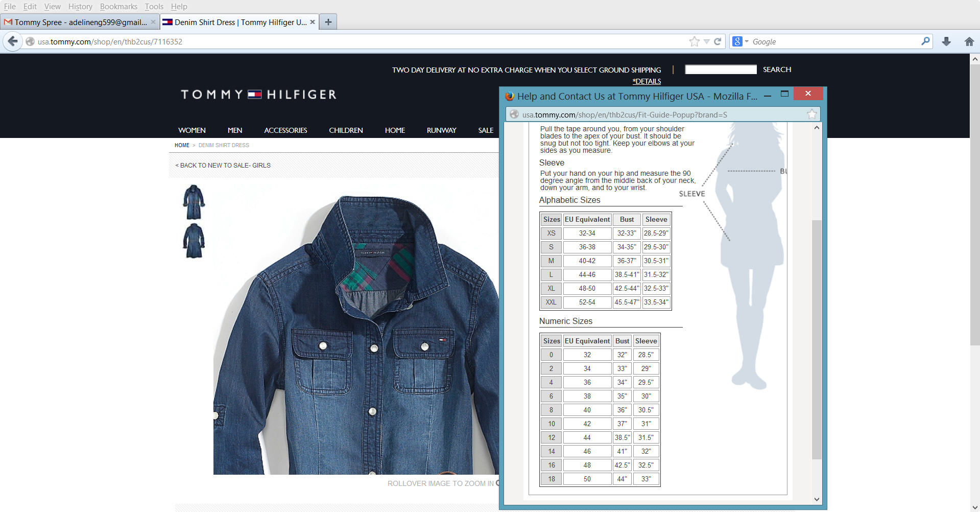This screenshot has height=512, width=980.
Task: Click the '42.5"' bust cell for size 16
Action: click(x=622, y=465)
